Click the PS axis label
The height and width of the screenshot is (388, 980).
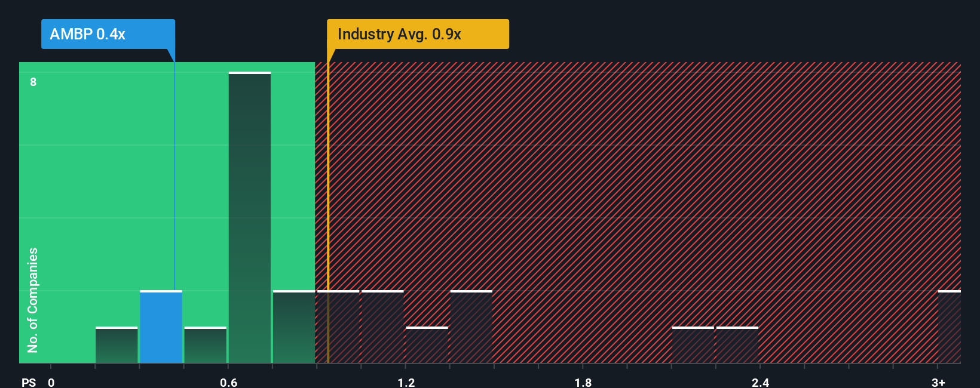tap(29, 382)
